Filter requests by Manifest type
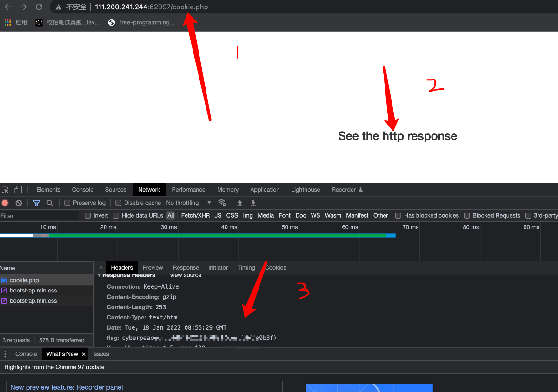Screen dimensions: 558x392 coord(357,215)
